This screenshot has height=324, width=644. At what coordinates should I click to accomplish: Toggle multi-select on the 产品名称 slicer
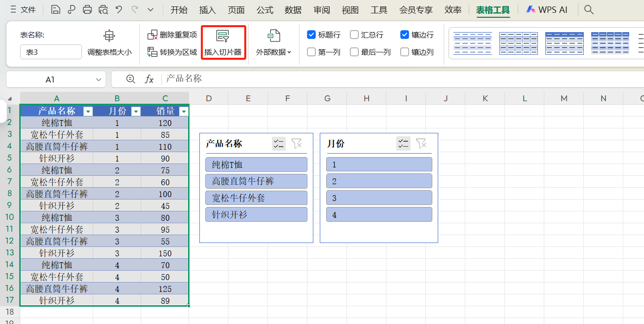(x=278, y=143)
